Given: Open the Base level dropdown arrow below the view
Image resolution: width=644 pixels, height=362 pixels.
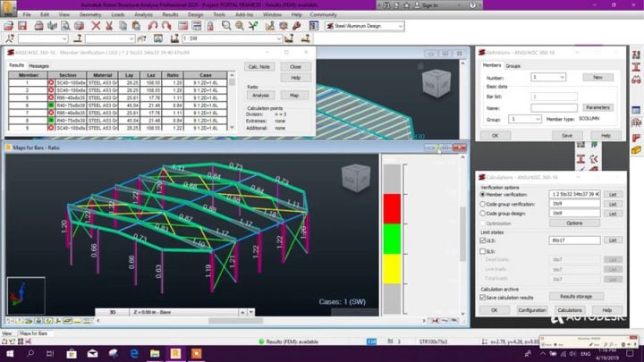Looking at the screenshot, I should click(251, 312).
